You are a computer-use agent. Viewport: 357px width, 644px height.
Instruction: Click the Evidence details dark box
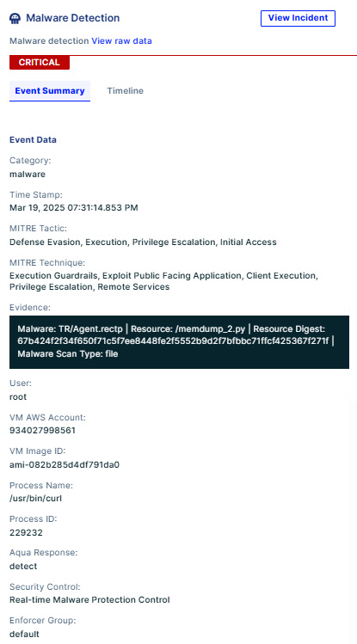tap(179, 341)
